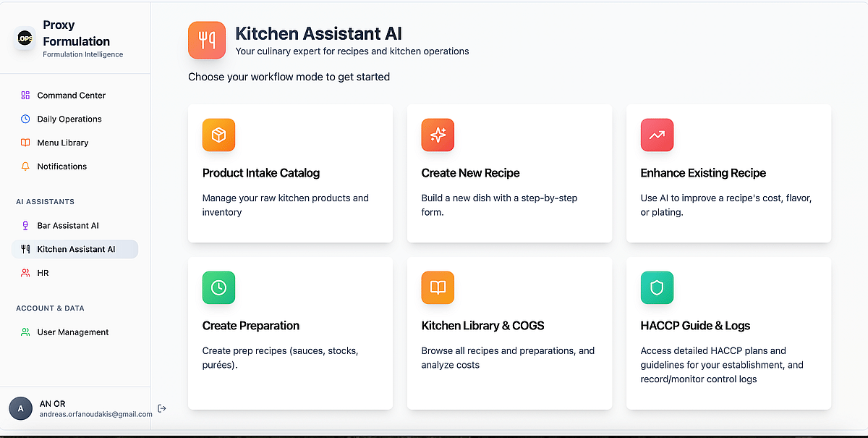Click the Create New Recipe sparkle icon

[438, 135]
